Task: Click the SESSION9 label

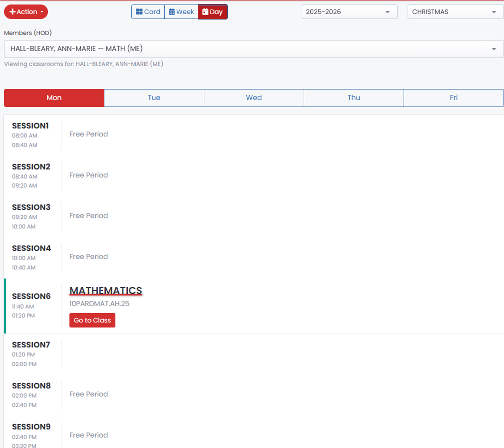Action: click(31, 427)
